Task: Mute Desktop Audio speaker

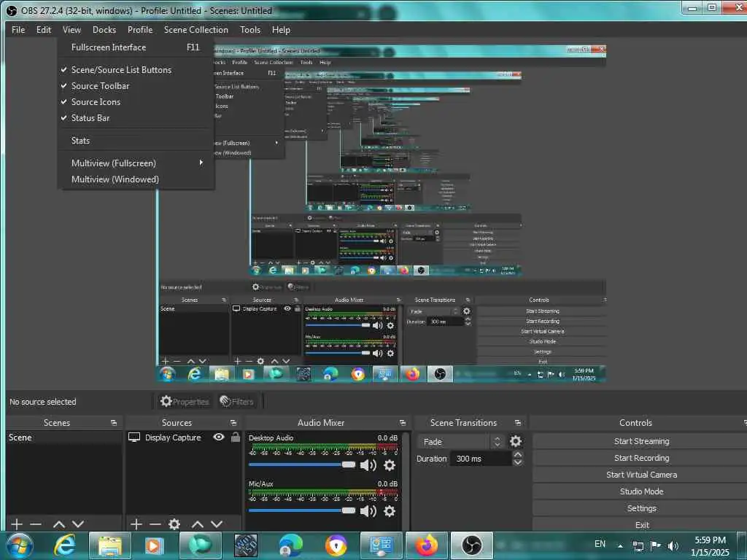Action: pyautogui.click(x=368, y=465)
